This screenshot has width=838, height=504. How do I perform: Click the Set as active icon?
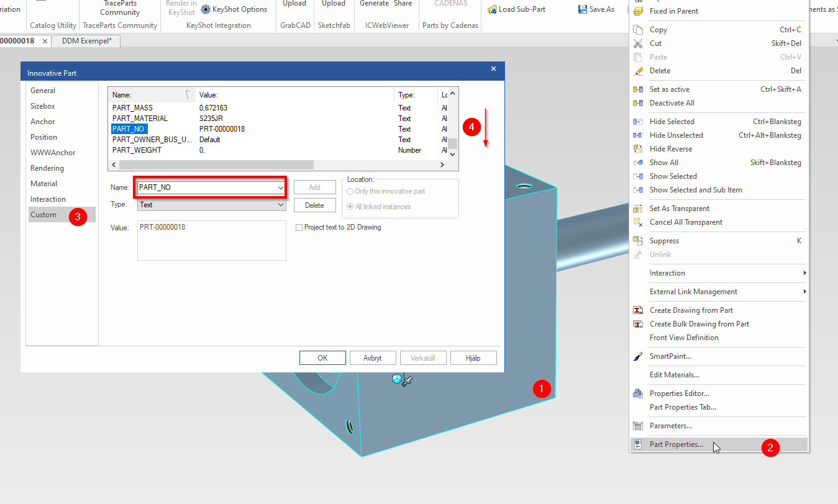[638, 89]
